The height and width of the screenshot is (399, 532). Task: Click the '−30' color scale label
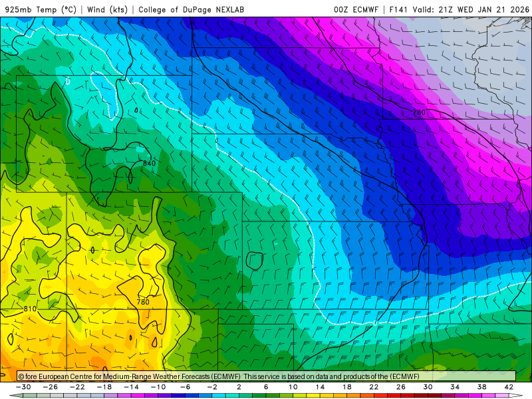[23, 387]
